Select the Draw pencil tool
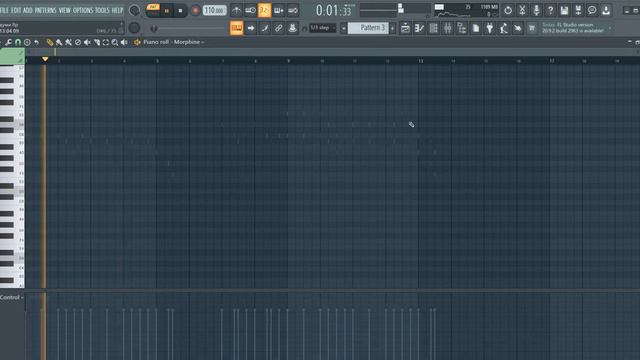Screen dimensions: 640x360 pos(50,42)
